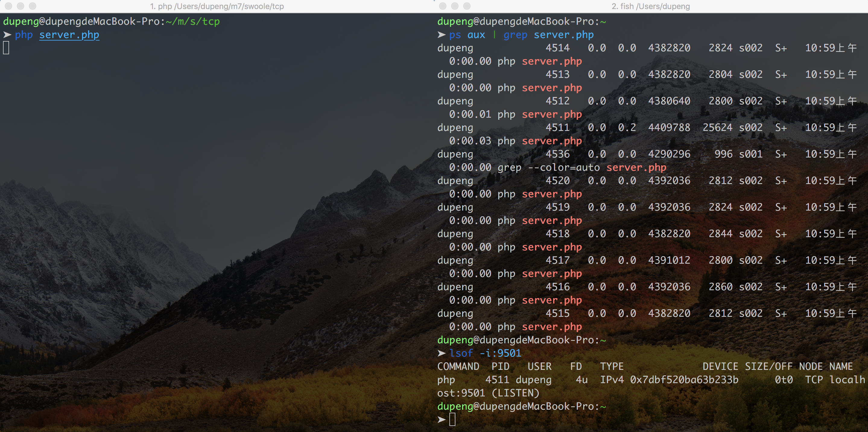Image resolution: width=868 pixels, height=432 pixels.
Task: Click the 4380640 VSZ value
Action: (x=669, y=101)
